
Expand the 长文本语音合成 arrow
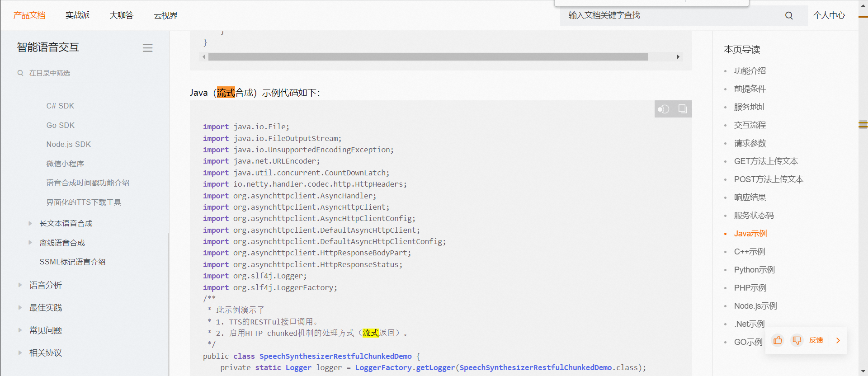click(x=30, y=223)
